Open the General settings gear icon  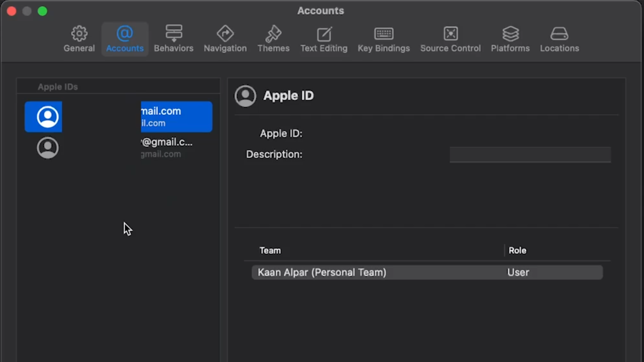tap(79, 33)
